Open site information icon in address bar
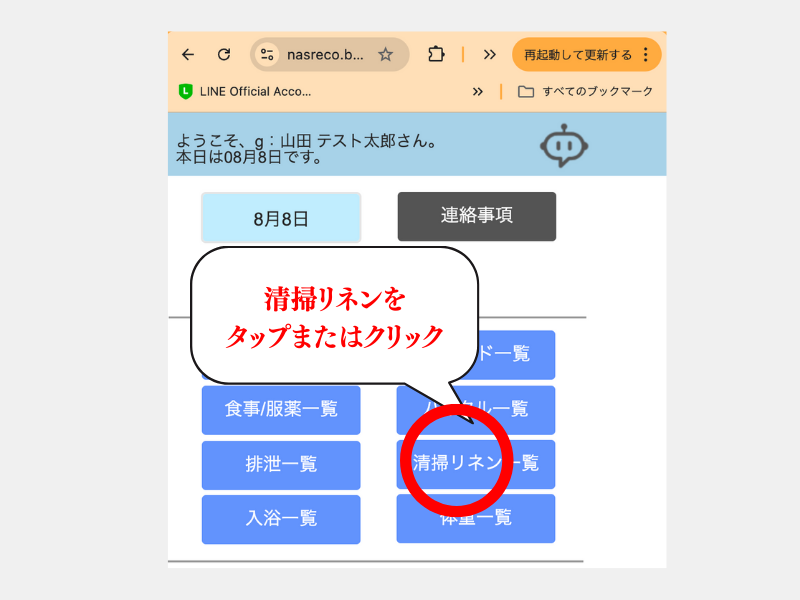The width and height of the screenshot is (800, 600). [x=267, y=55]
